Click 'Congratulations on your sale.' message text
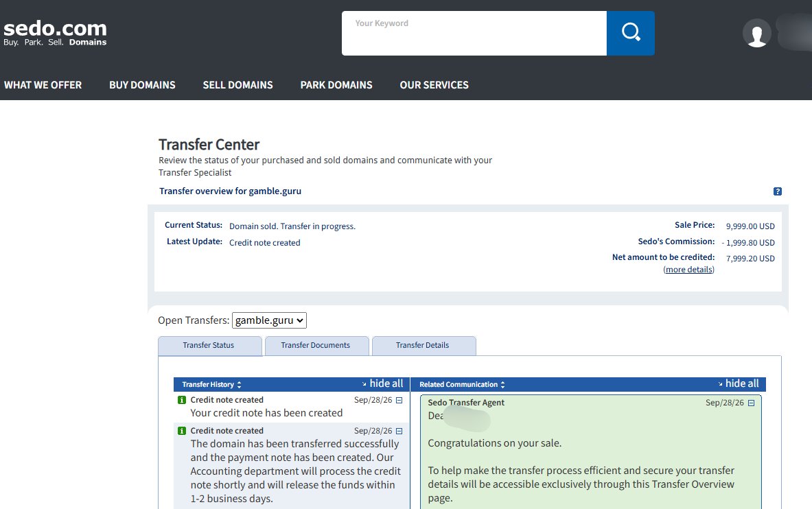This screenshot has width=812, height=509. [x=495, y=443]
